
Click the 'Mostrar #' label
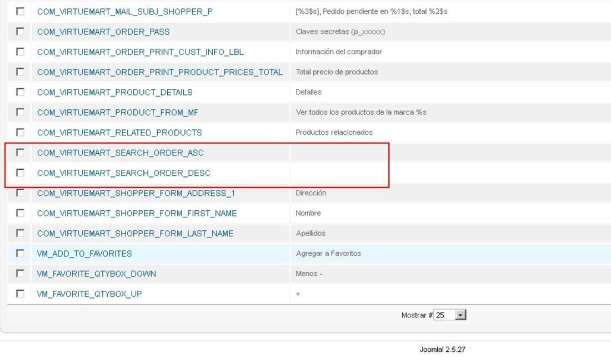coord(417,315)
